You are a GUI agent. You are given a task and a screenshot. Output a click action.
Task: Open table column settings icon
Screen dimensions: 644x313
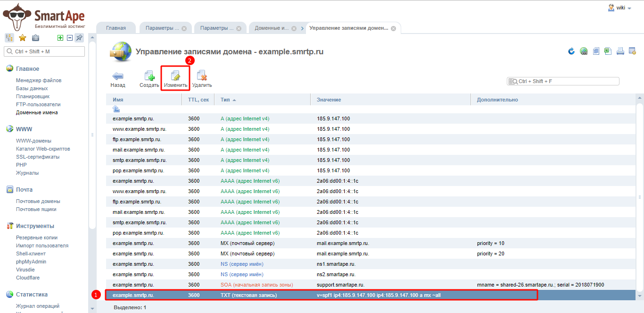pos(633,51)
